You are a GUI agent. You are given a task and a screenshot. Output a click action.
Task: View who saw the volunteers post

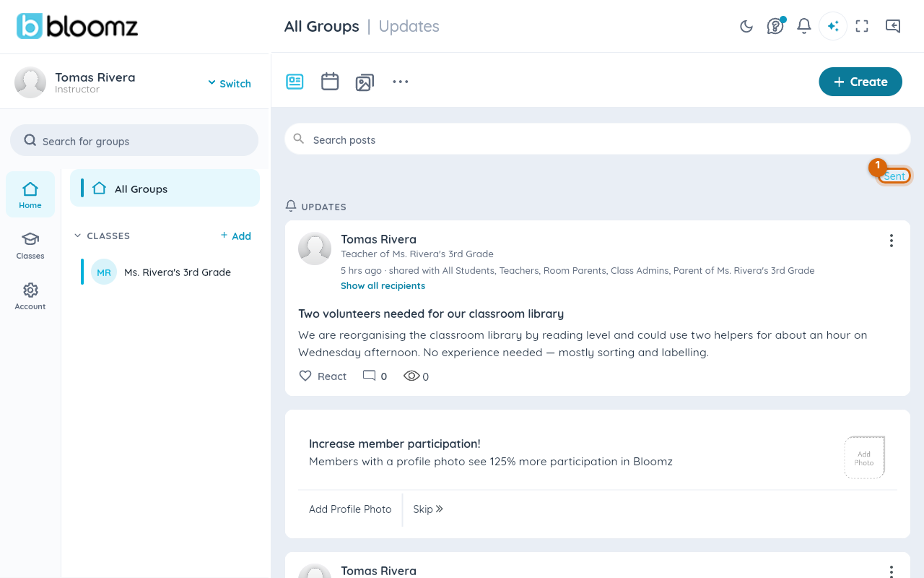pos(416,376)
